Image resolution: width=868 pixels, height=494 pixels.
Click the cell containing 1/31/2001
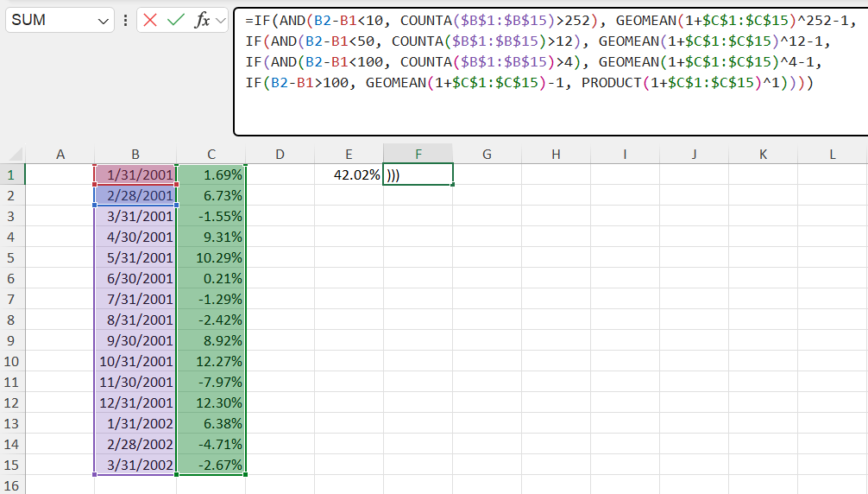click(x=135, y=174)
